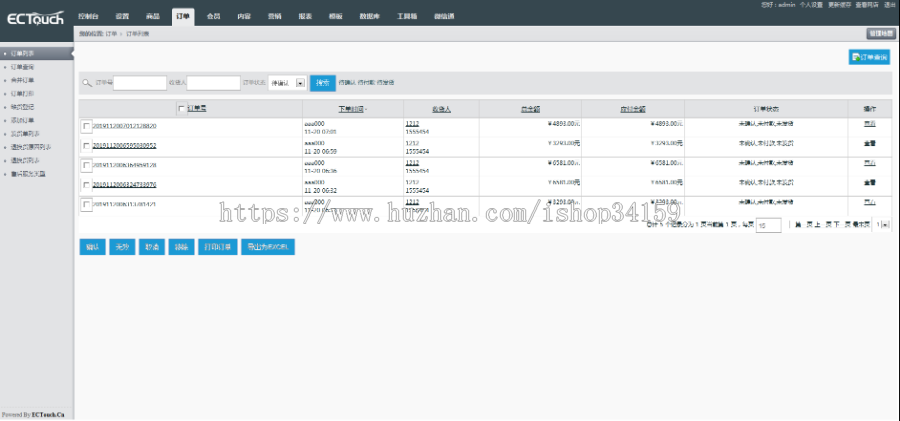This screenshot has height=421, width=900.
Task: Check the box for the ¥4893.00 order
Action: [x=86, y=126]
